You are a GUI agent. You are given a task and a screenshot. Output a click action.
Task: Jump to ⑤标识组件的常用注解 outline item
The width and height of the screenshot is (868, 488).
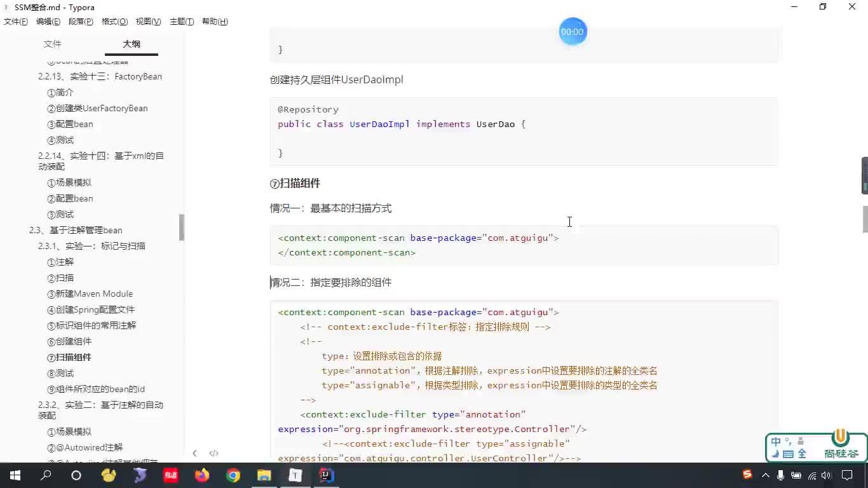click(92, 325)
